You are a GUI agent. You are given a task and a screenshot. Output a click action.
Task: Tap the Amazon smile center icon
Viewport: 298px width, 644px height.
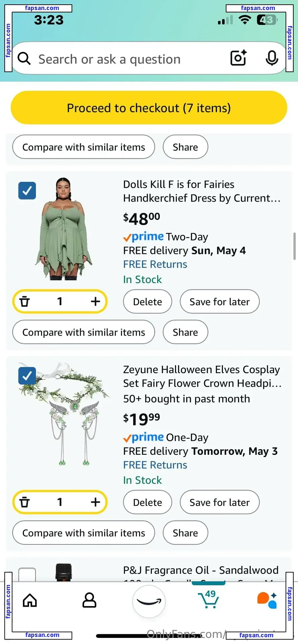click(x=149, y=601)
